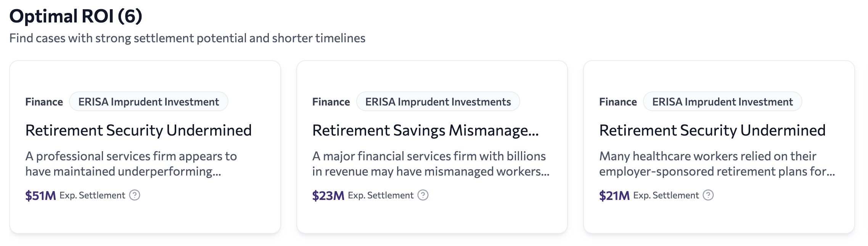
Task: Click the professional services firm case description
Action: tap(131, 164)
